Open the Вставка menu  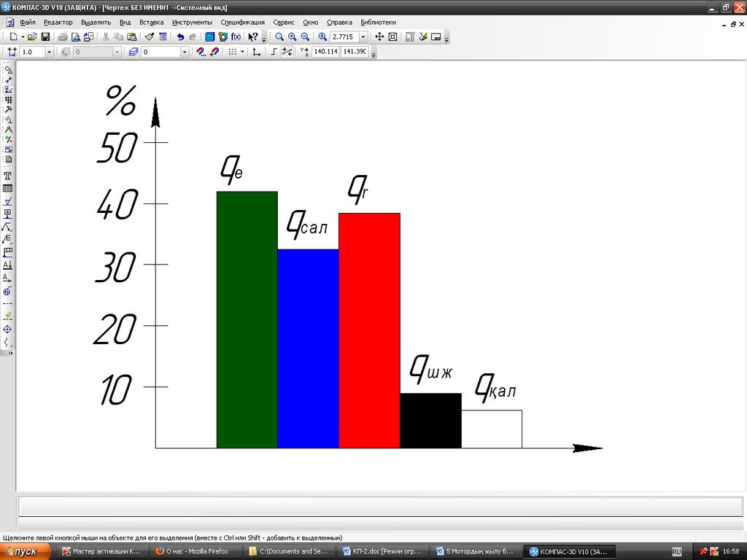click(152, 22)
